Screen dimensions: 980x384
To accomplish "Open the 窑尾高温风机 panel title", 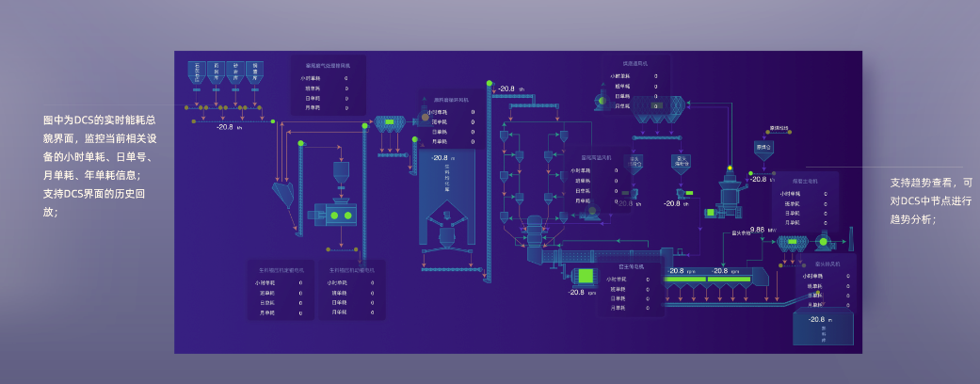I will 596,157.
